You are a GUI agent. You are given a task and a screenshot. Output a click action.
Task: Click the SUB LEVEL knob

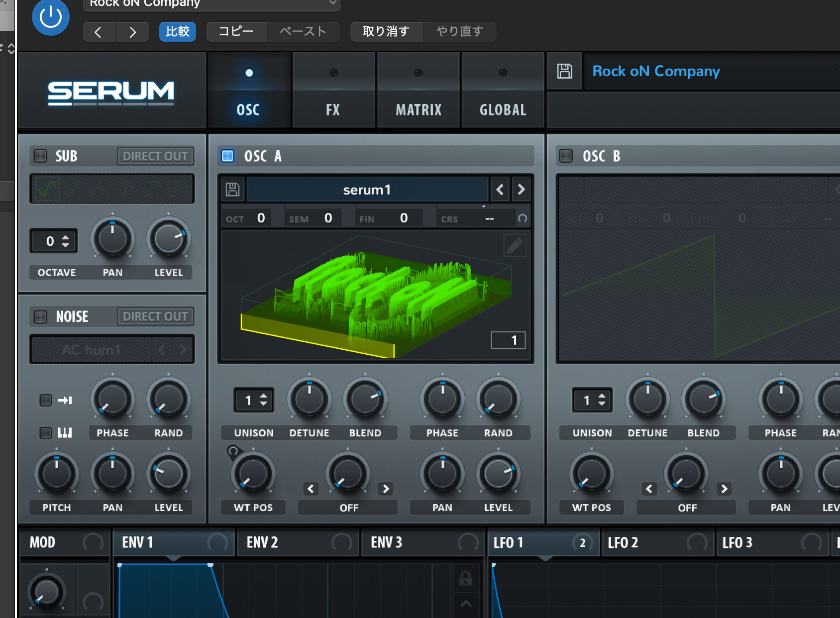169,239
